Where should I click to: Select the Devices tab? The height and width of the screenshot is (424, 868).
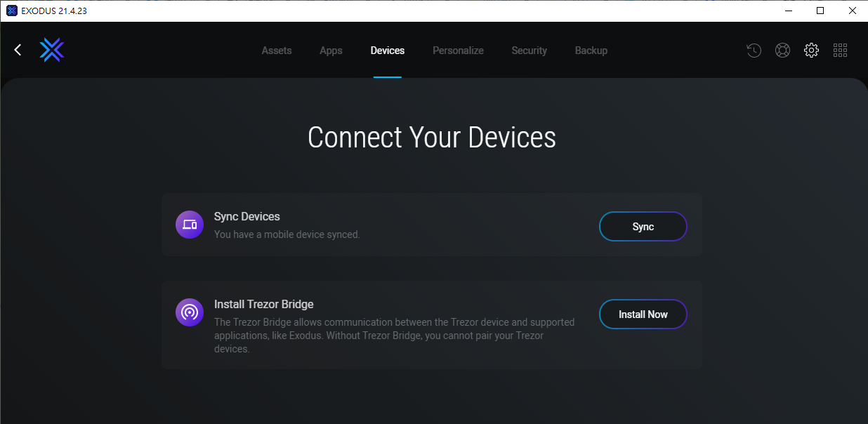[x=388, y=51]
